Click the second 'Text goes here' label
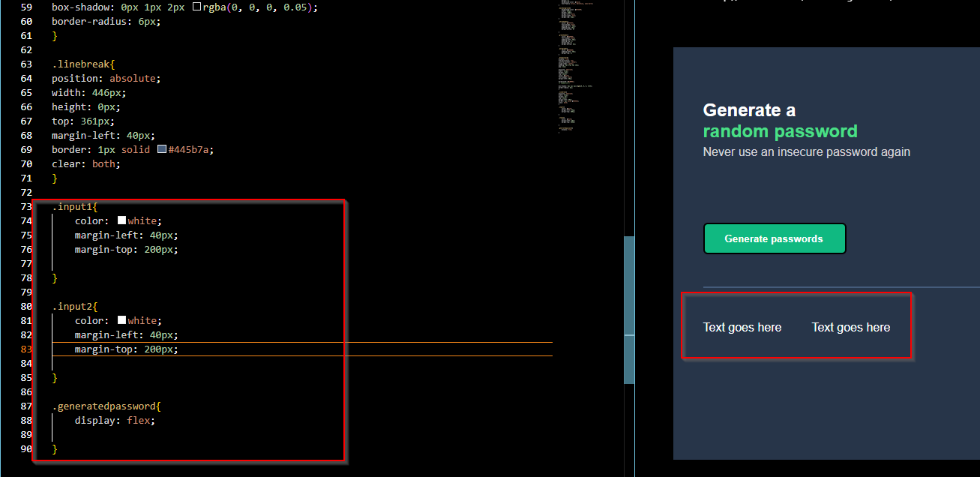 851,327
